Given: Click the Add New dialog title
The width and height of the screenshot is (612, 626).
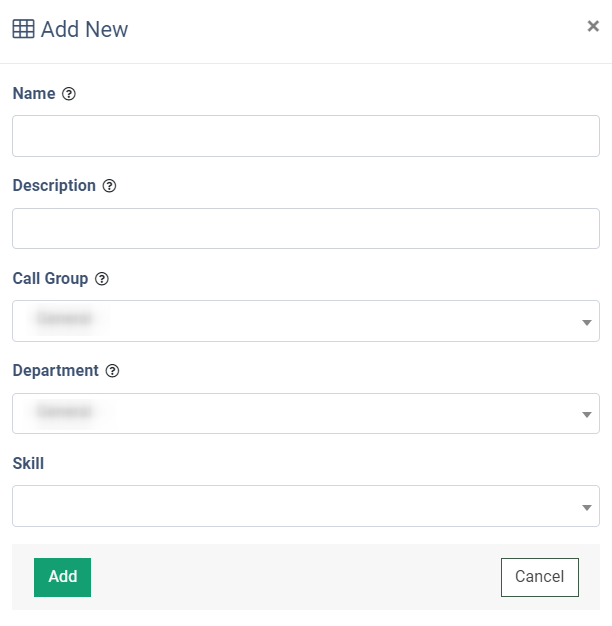Looking at the screenshot, I should coord(84,29).
